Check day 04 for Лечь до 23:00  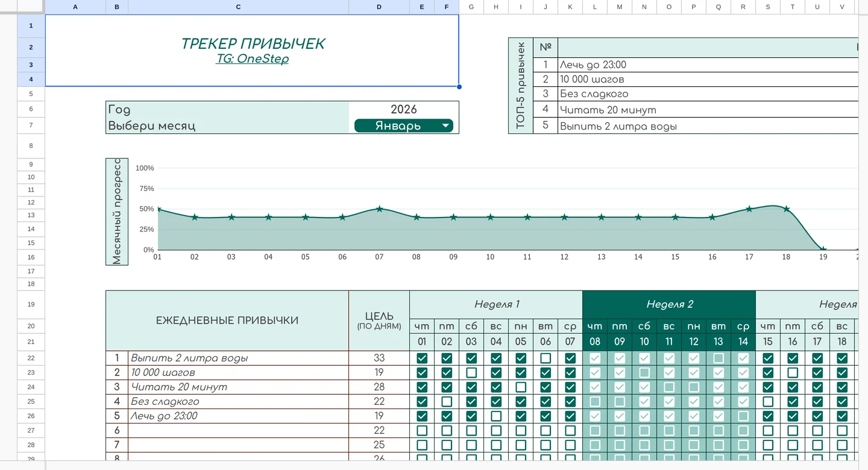(x=496, y=416)
